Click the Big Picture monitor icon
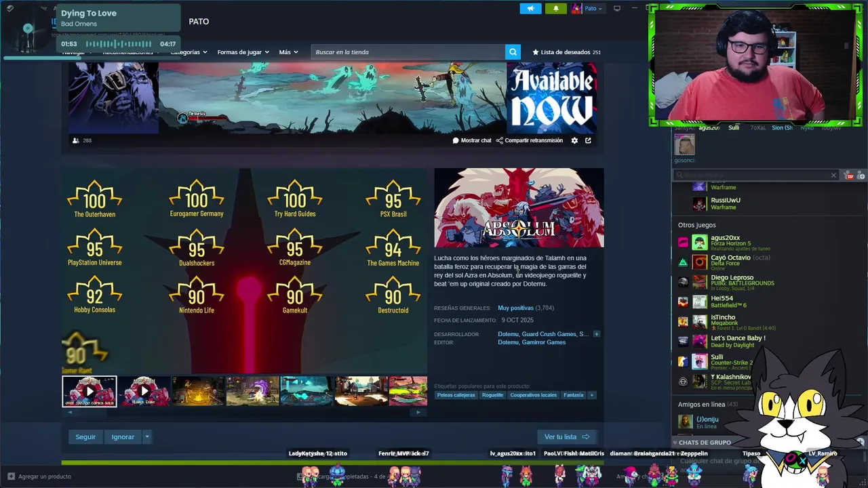This screenshot has height=488, width=868. point(617,8)
